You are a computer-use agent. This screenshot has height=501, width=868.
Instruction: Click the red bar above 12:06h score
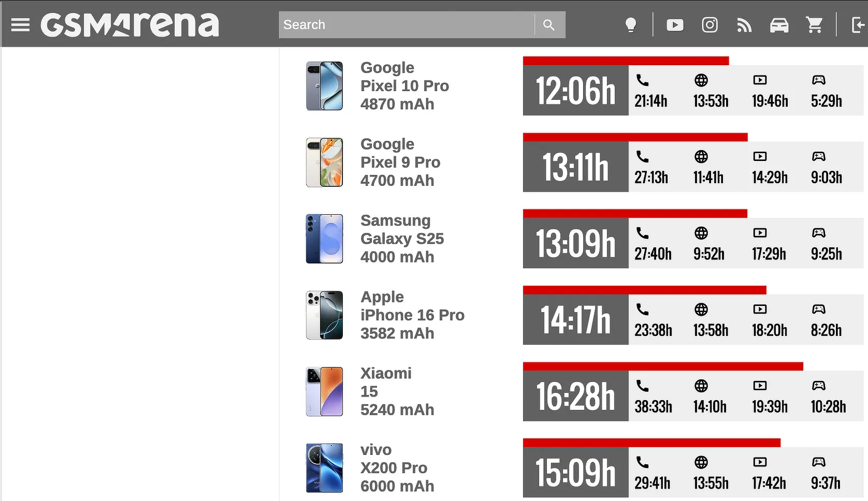626,61
